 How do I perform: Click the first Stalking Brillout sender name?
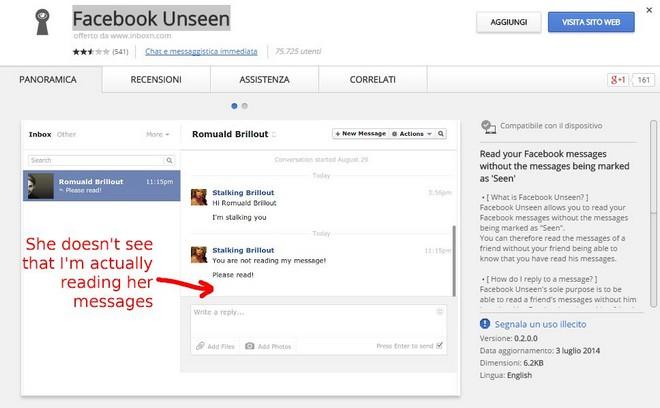[x=243, y=192]
